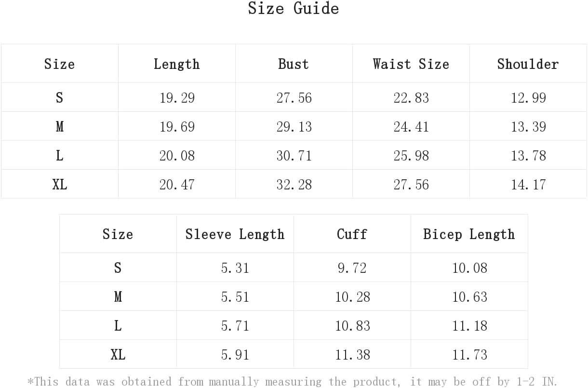Select the Length column header

point(176,64)
